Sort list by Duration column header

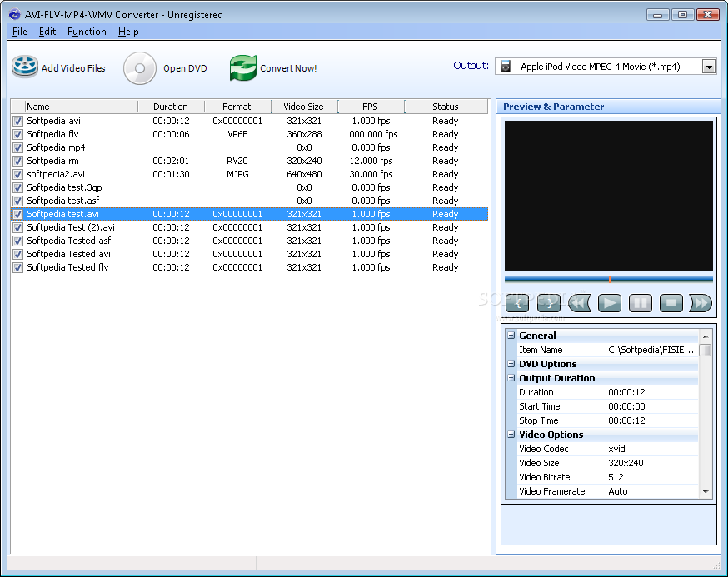(x=171, y=107)
